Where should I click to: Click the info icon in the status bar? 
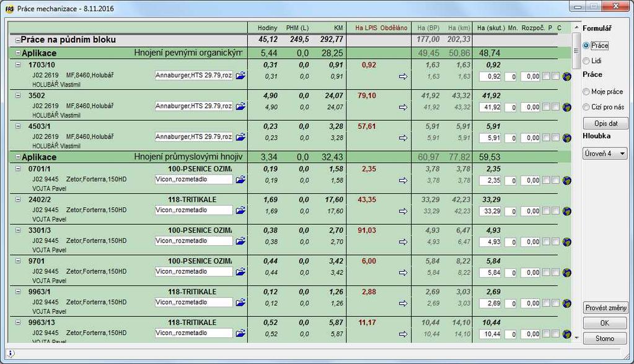coord(11,353)
